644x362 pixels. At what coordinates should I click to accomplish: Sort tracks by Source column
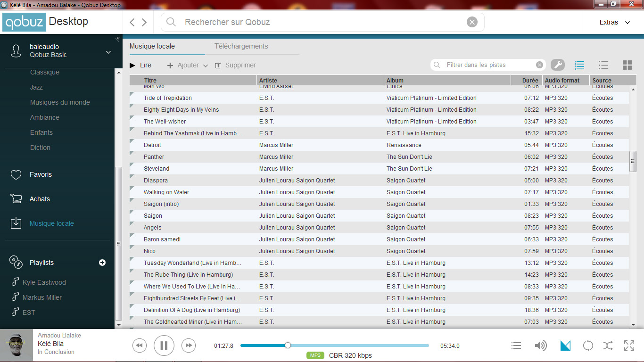coord(612,81)
